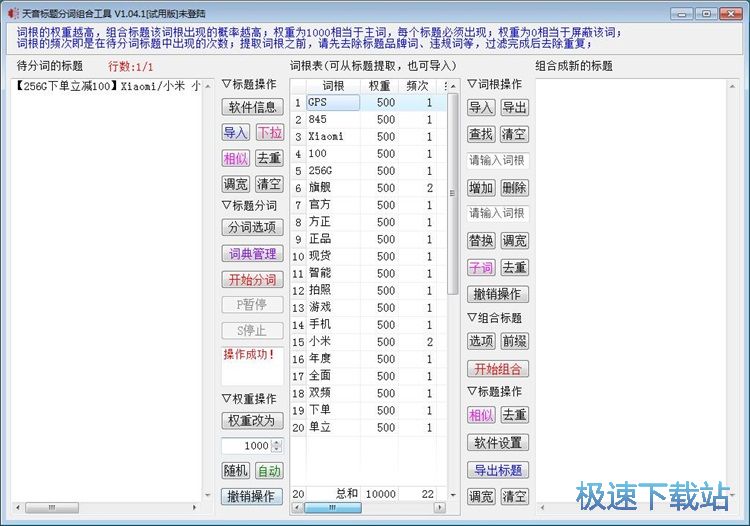Select the 旗舰 root row
Viewport: 750px width, 526px height.
pyautogui.click(x=369, y=188)
